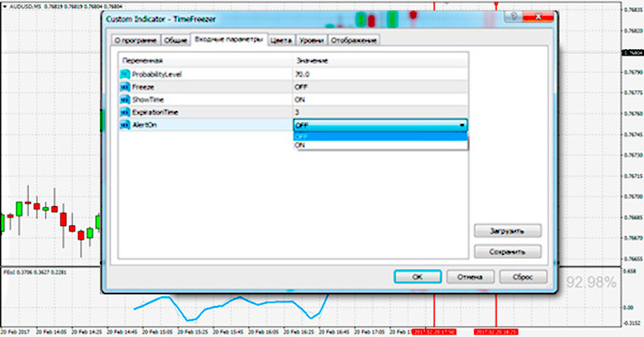Click the red 17:50 time marker on time axis
Screen dimensions: 644x337
tap(434, 331)
